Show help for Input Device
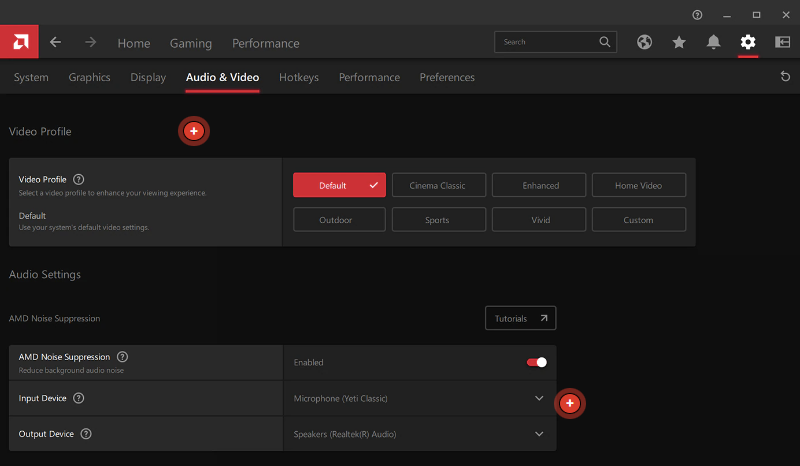800x466 pixels. tap(79, 398)
